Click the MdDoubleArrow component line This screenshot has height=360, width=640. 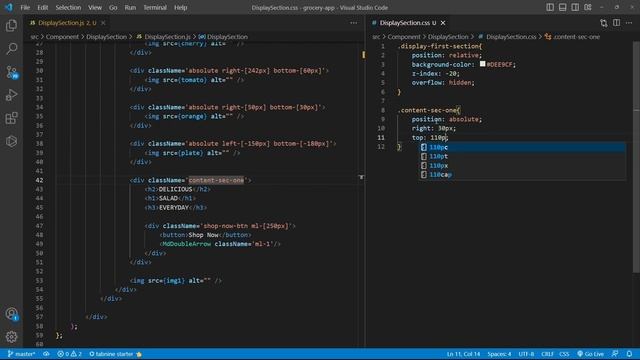220,244
